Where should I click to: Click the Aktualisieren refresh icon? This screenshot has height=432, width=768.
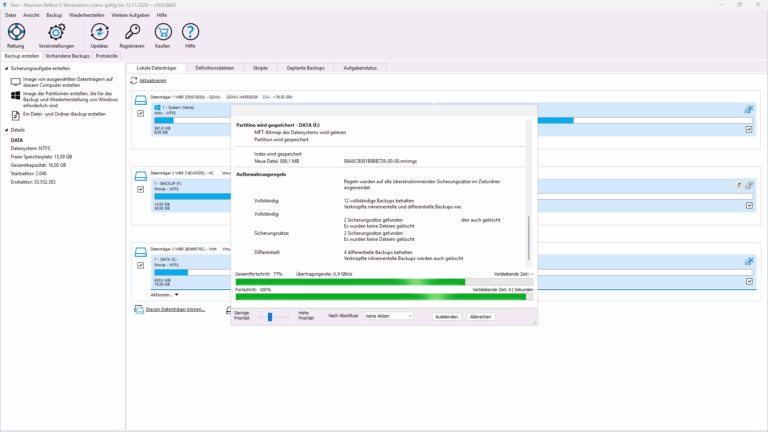pos(134,80)
